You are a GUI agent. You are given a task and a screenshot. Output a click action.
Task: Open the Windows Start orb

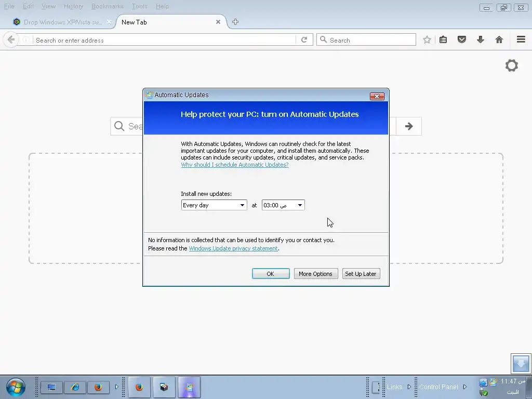pos(16,387)
